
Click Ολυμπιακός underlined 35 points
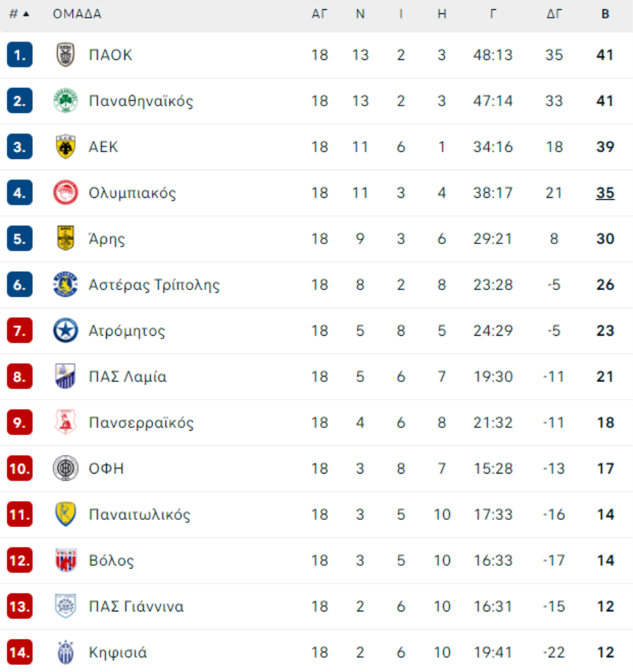(605, 193)
